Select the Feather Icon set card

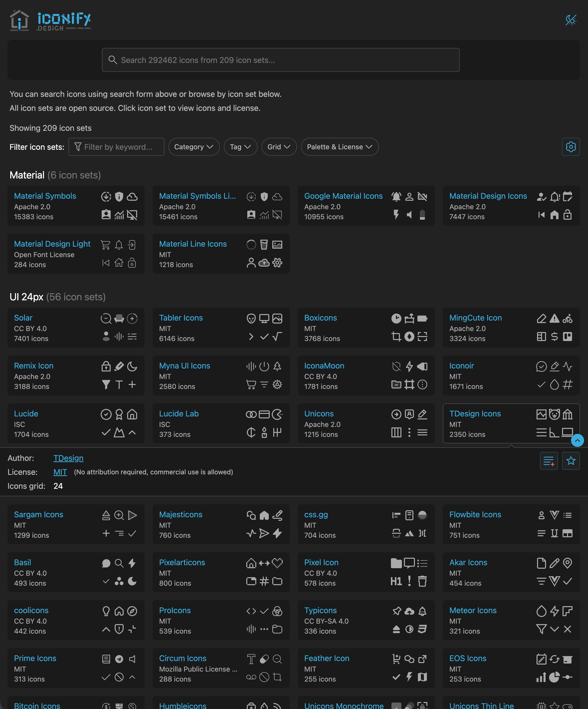tap(366, 668)
